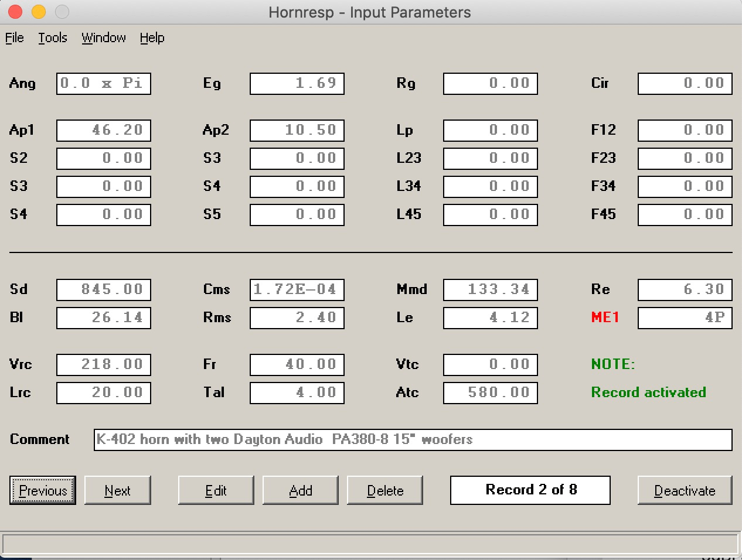Click the Bl field with 26.14
742x560 pixels.
tap(104, 317)
